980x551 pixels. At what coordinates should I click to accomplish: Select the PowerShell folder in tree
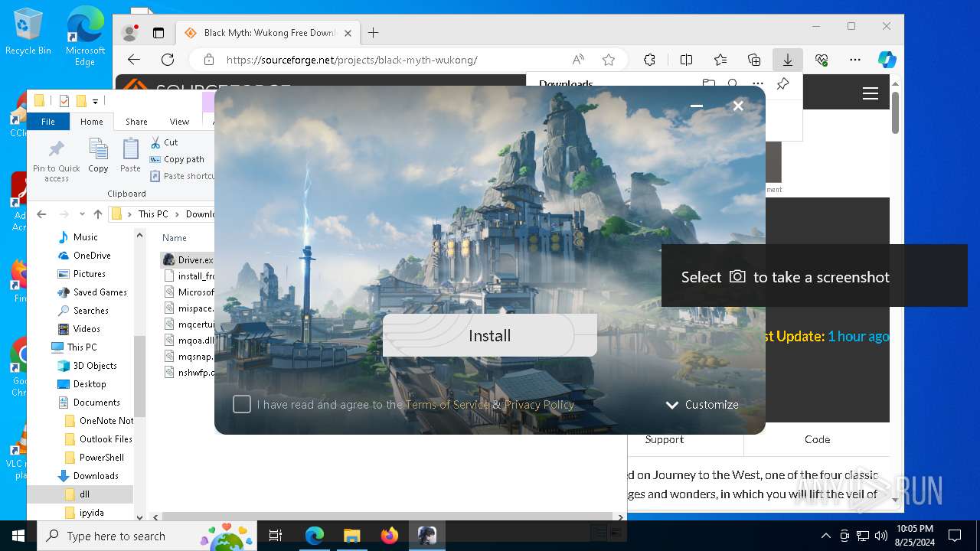pyautogui.click(x=101, y=458)
